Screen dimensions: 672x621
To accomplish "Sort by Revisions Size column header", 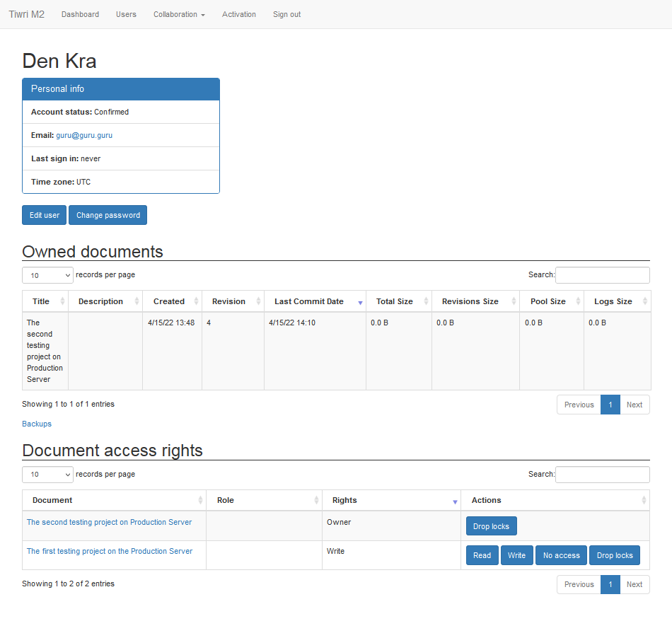I will tap(475, 301).
